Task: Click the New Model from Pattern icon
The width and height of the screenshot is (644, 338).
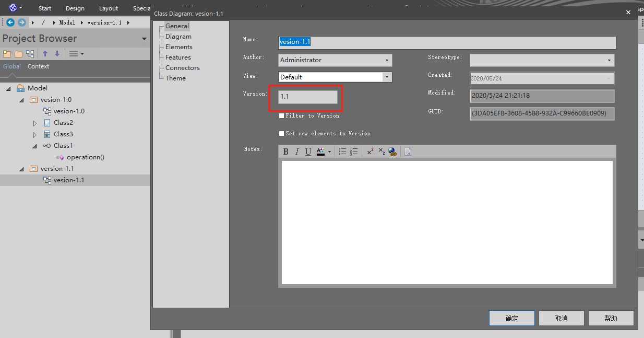Action: 7,54
